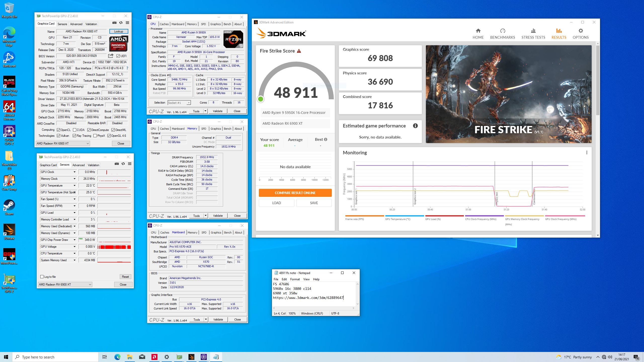Toggle CUDA checkbox in GPU-Z

75,130
